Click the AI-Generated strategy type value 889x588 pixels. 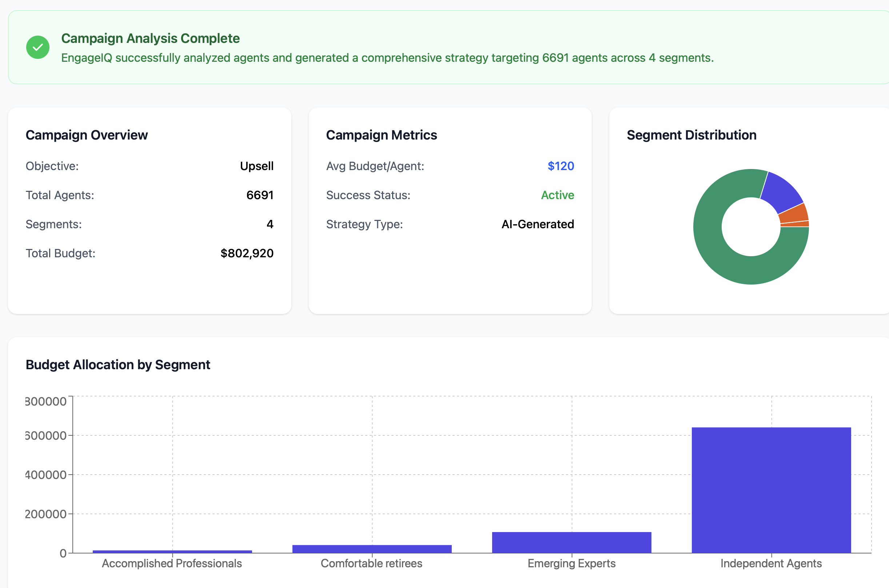click(537, 224)
